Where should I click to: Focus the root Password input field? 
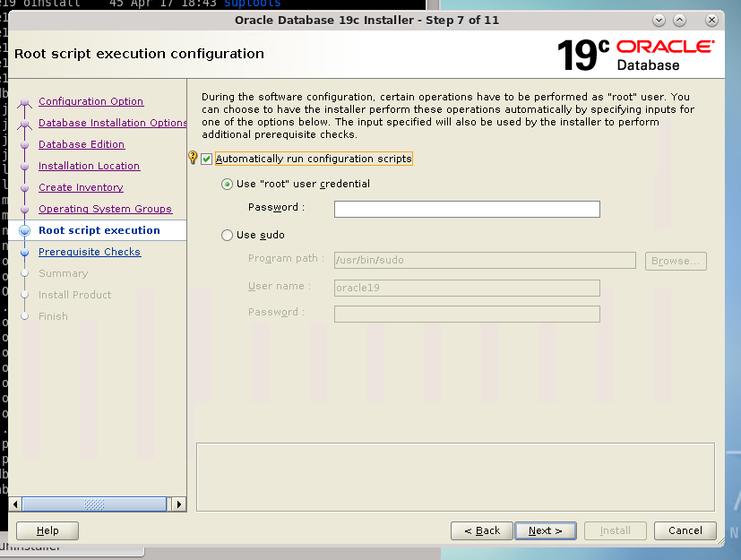467,210
